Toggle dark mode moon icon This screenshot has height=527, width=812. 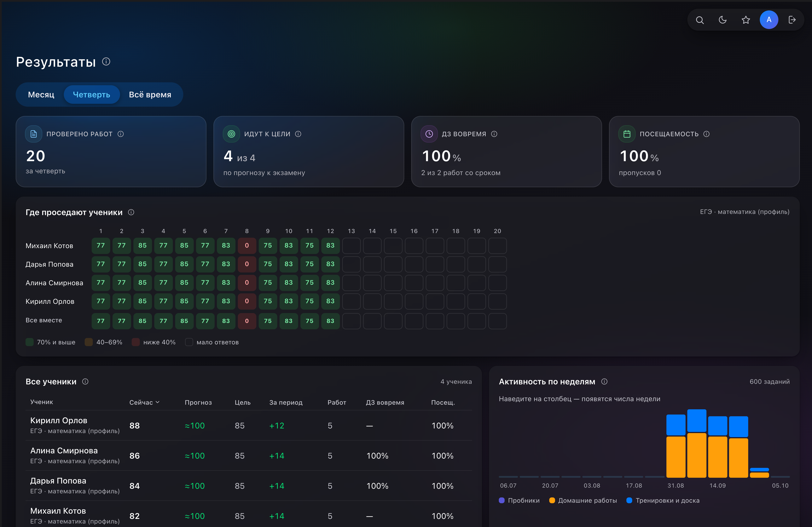(x=723, y=20)
